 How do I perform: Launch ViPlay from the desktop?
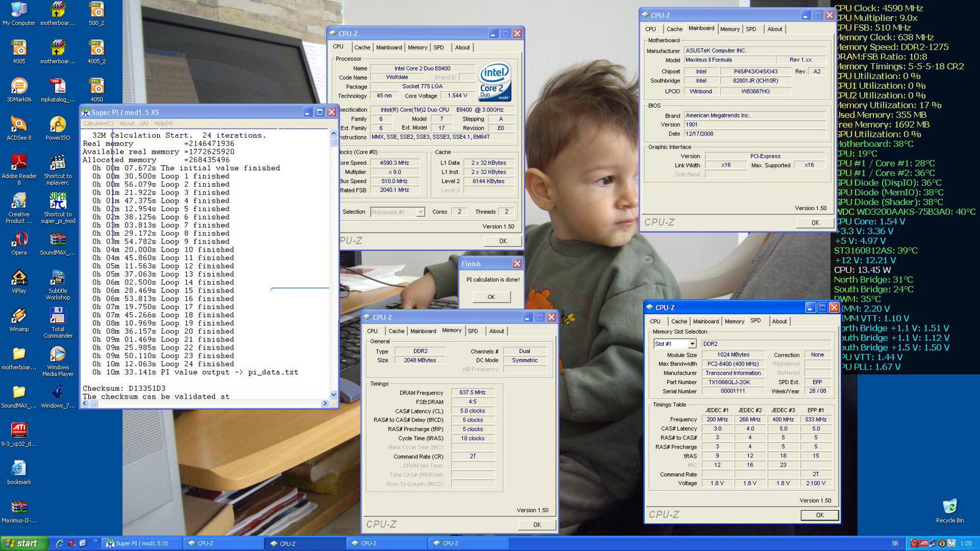[x=19, y=281]
